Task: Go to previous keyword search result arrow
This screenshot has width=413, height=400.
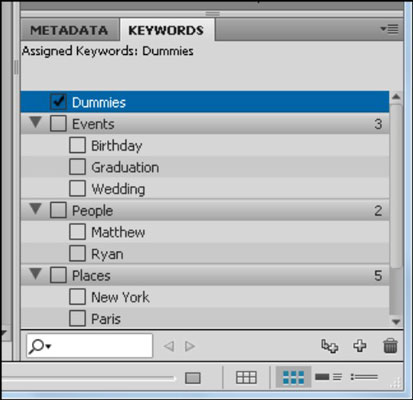Action: [169, 346]
